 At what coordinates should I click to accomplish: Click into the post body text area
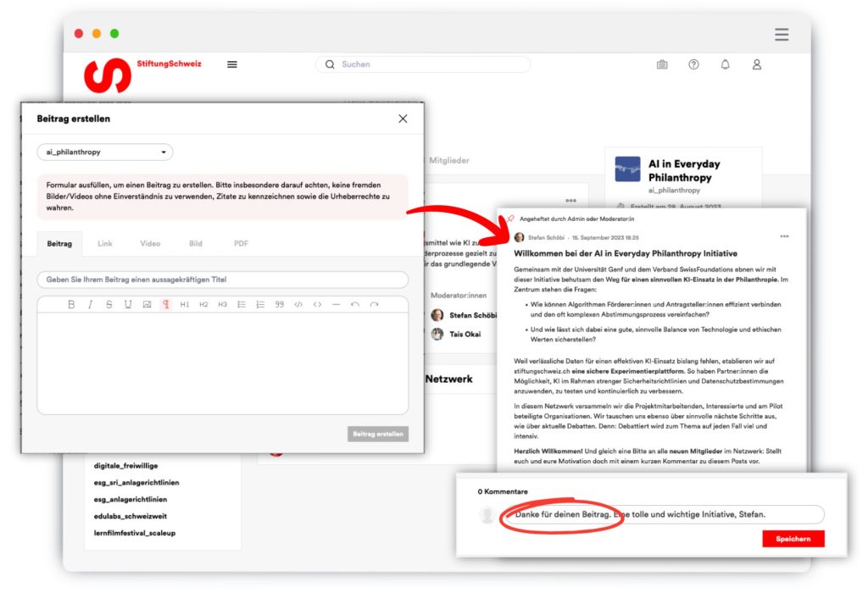223,363
